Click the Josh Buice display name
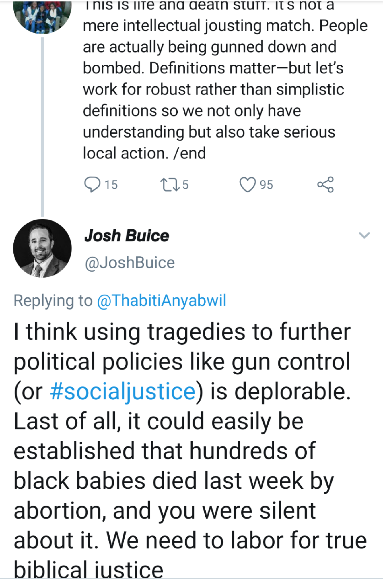Viewport: 383px width, 588px height. (127, 236)
